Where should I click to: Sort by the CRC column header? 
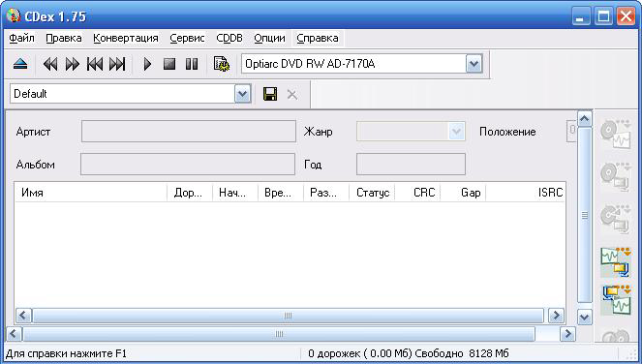click(417, 193)
